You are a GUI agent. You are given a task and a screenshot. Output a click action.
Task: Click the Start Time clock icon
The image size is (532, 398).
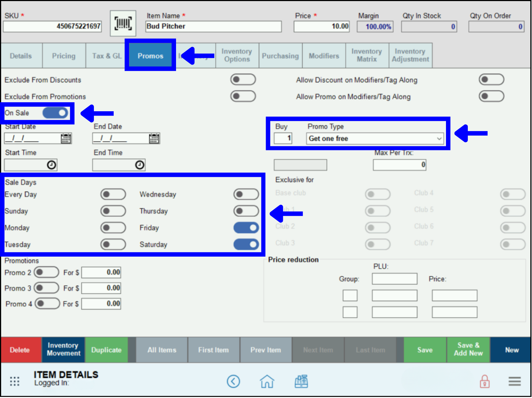pyautogui.click(x=52, y=165)
